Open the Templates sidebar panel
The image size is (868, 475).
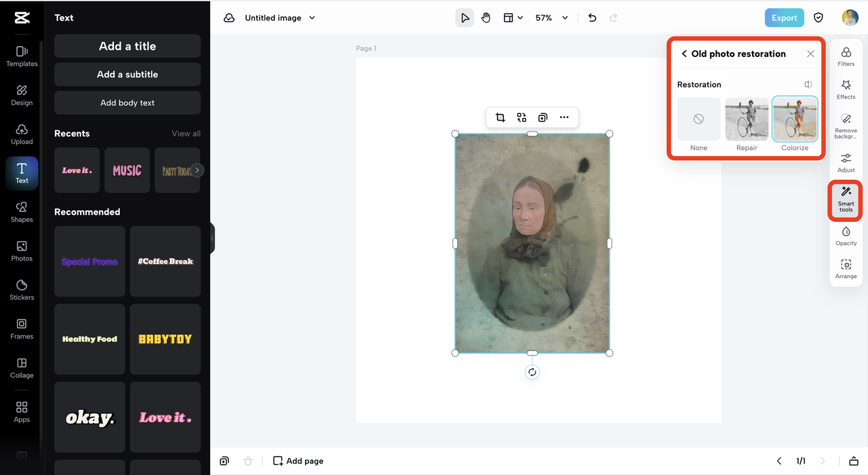[22, 56]
